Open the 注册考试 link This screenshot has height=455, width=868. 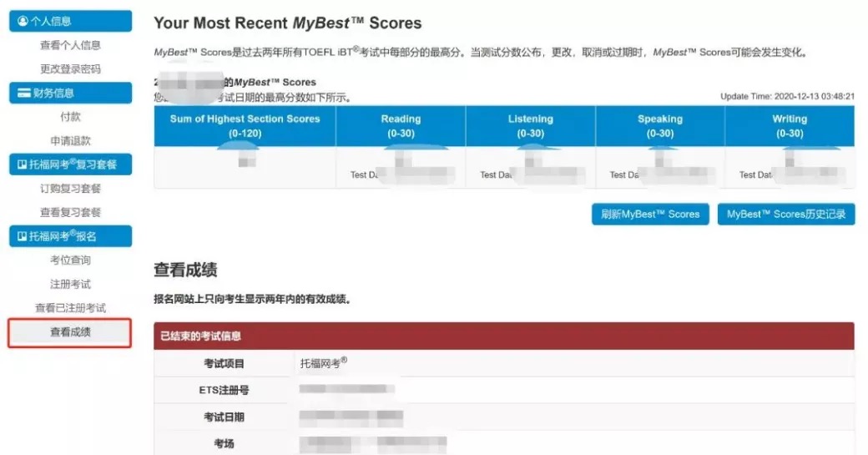coord(70,284)
